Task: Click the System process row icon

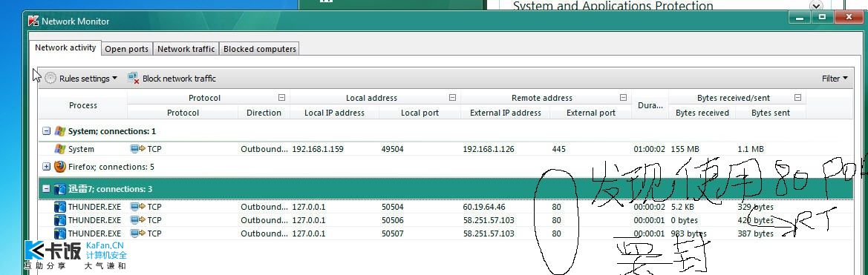Action: (60, 149)
